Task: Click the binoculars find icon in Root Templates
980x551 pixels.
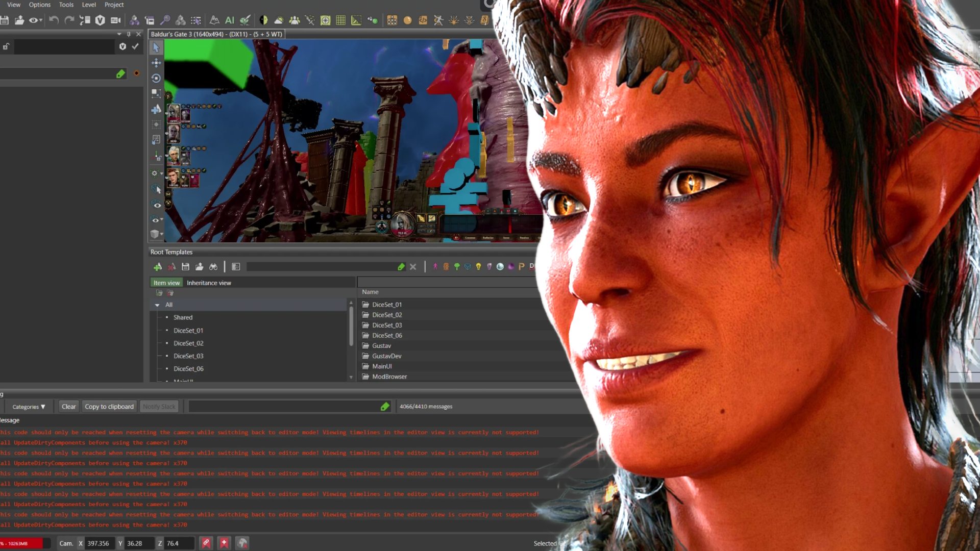Action: point(213,267)
